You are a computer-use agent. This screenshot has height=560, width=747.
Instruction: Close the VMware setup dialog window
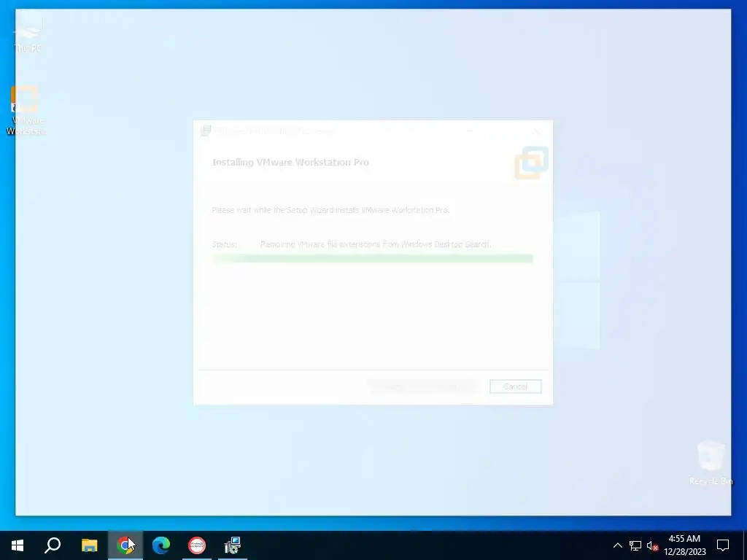click(x=536, y=131)
